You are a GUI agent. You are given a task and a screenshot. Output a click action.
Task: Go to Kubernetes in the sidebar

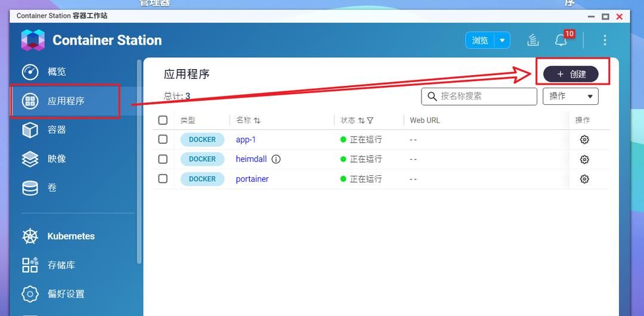click(x=71, y=236)
